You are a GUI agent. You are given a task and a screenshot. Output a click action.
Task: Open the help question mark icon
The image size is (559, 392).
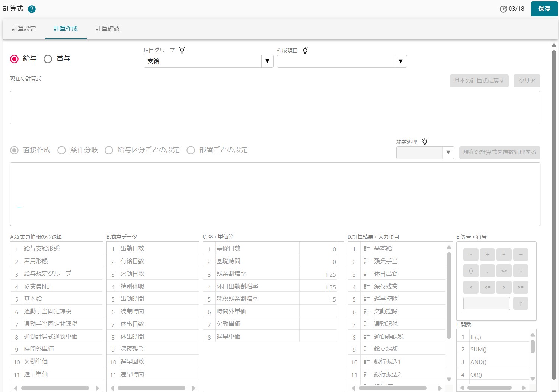(32, 9)
